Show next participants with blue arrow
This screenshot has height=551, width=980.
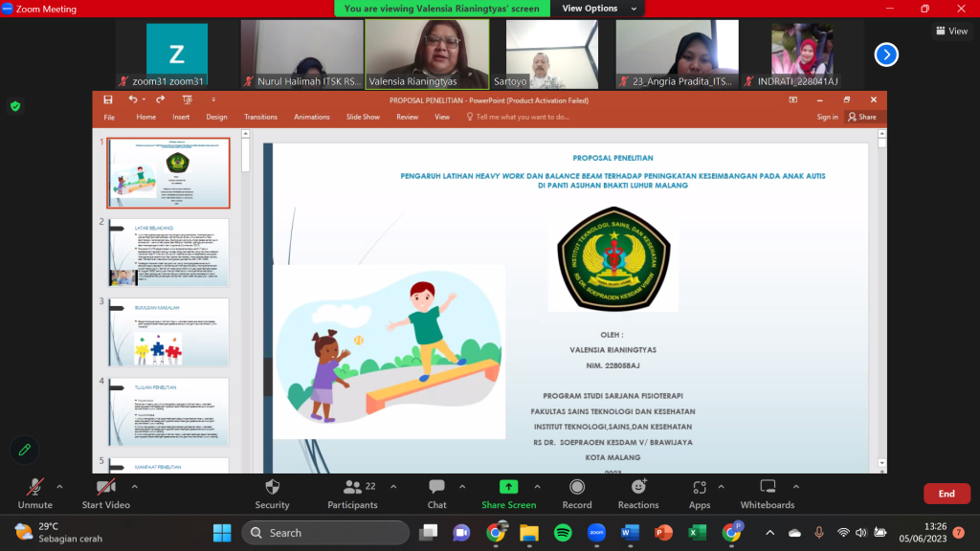(886, 55)
